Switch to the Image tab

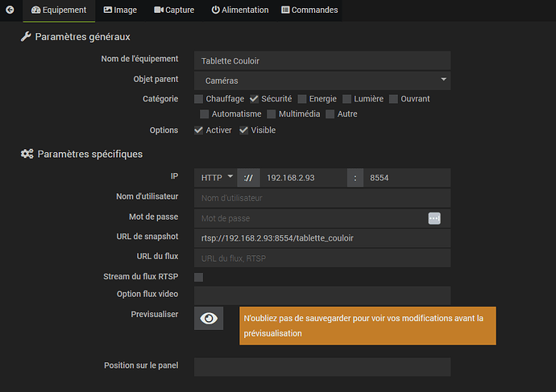pos(120,10)
